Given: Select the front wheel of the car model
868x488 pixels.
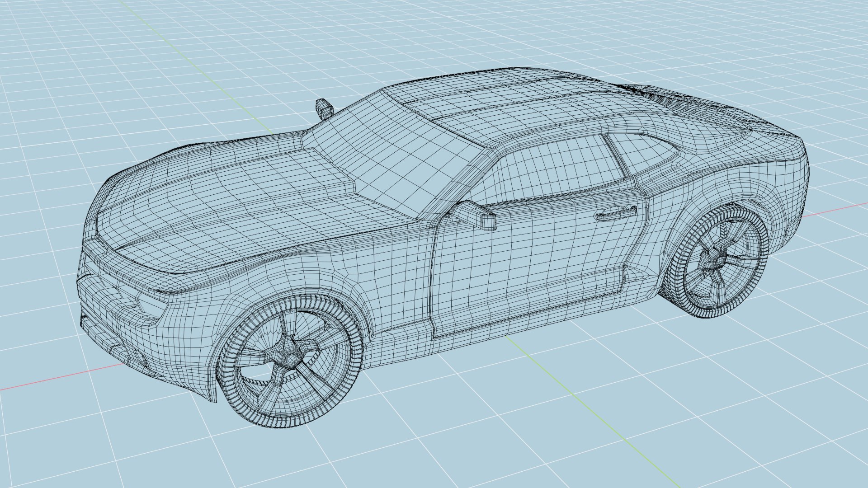Looking at the screenshot, I should point(289,361).
